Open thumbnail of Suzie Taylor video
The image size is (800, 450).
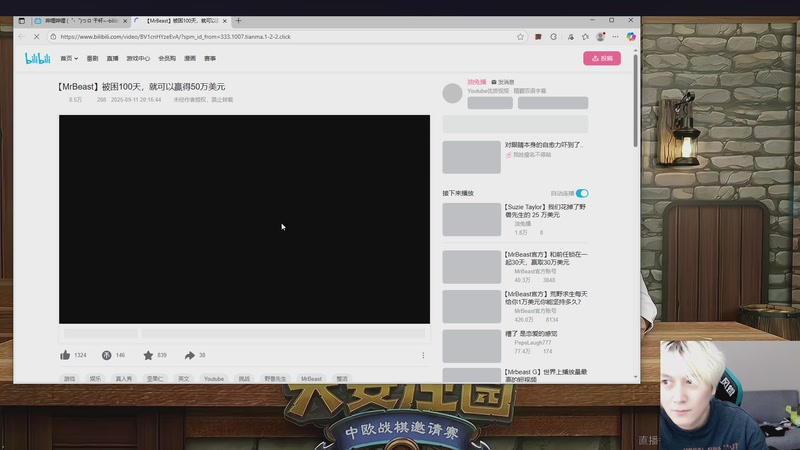point(471,219)
